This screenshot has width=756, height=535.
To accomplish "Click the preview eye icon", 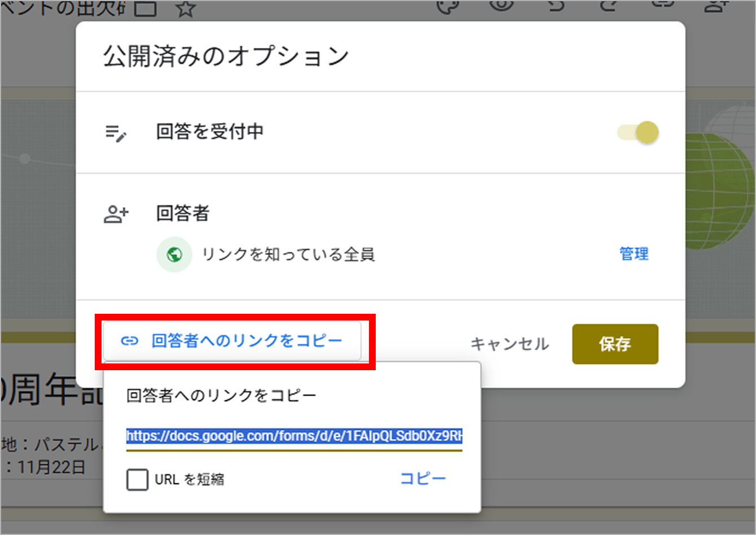I will click(501, 5).
